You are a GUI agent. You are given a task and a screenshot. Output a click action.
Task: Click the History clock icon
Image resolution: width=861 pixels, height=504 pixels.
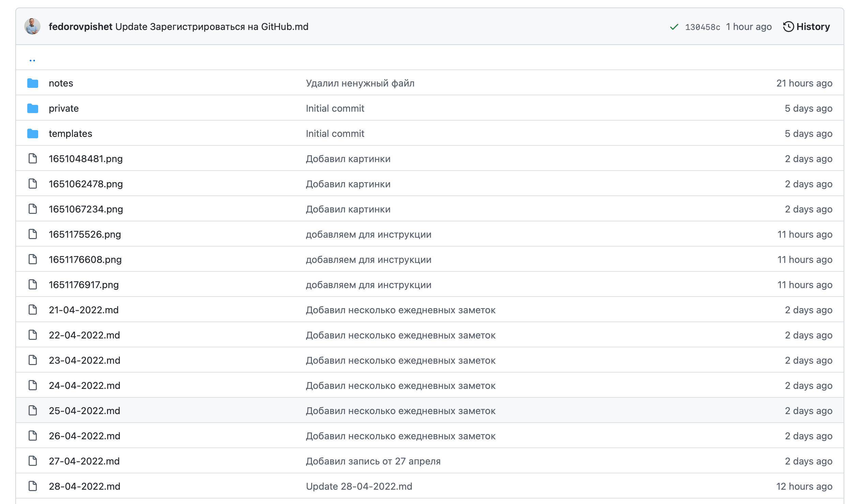(788, 27)
